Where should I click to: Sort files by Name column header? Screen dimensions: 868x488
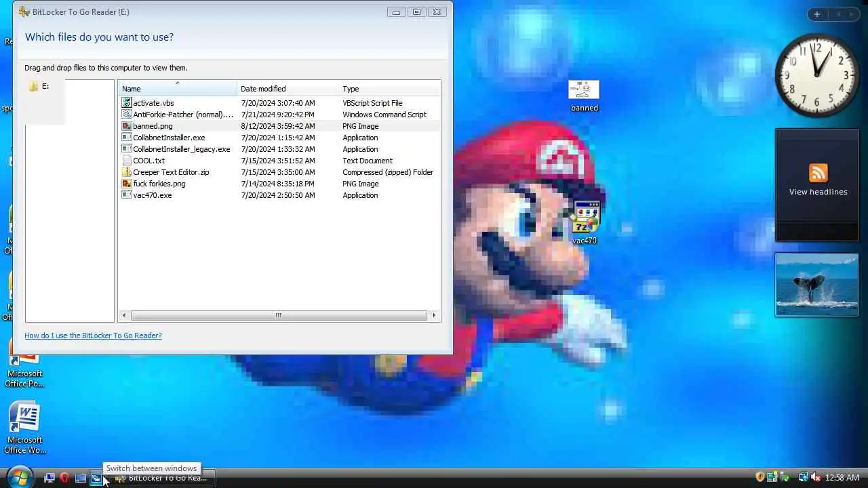click(178, 89)
